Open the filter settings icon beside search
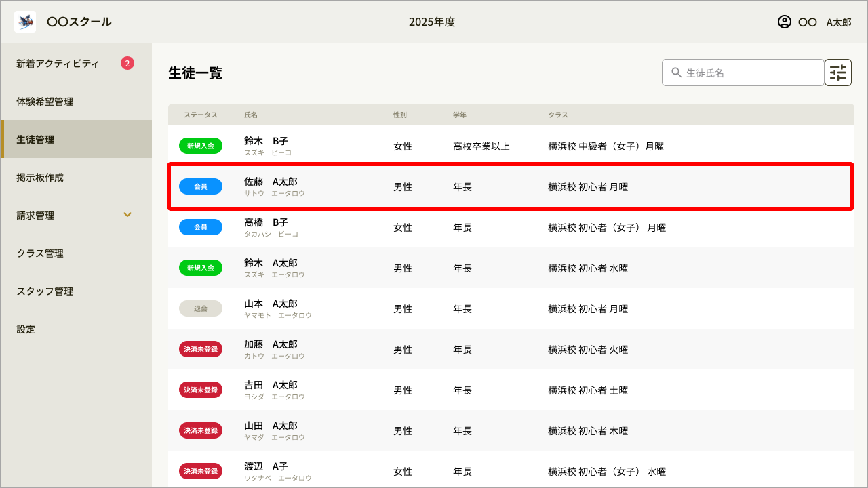Screen dimensions: 868x488 click(x=838, y=73)
